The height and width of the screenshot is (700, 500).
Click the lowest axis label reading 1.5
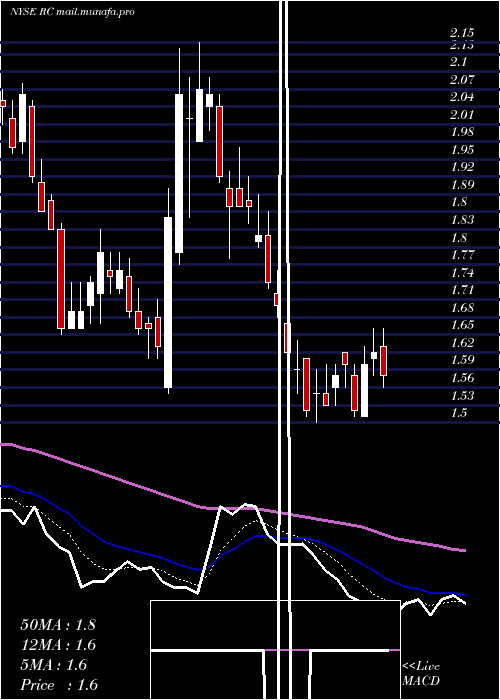coord(458,412)
